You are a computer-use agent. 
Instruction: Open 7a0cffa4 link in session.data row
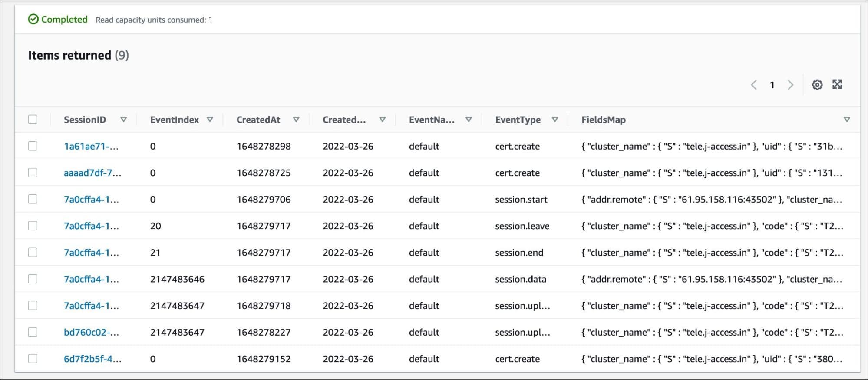[91, 279]
